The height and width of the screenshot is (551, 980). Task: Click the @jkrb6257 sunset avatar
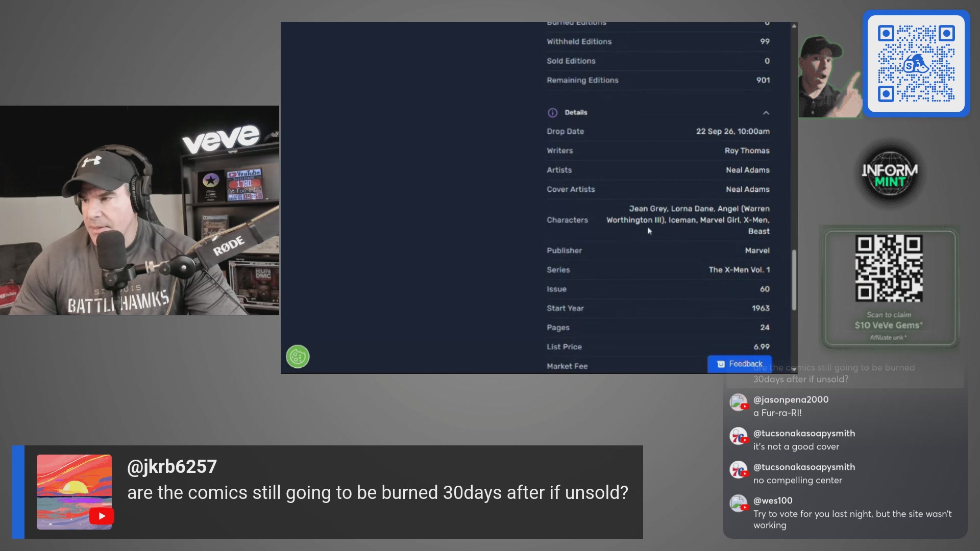point(74,492)
